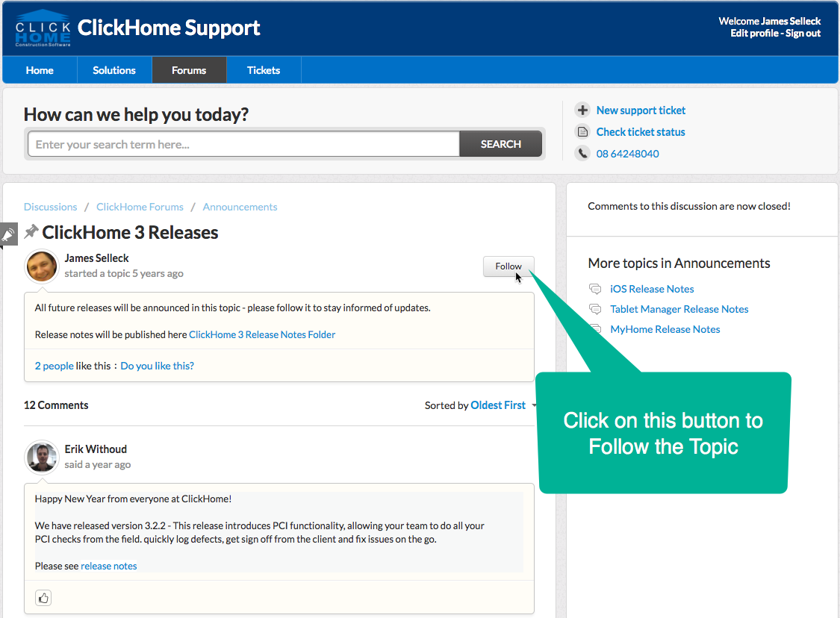Open the ClickHome 3 Release Notes Folder link
Screen dimensions: 840x618
[261, 334]
